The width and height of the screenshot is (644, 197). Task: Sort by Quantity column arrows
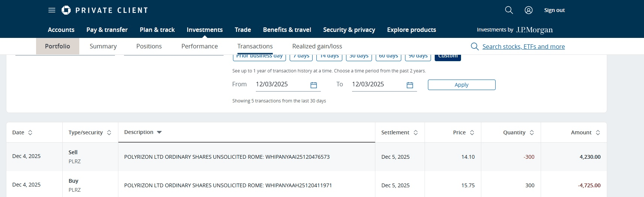tap(532, 132)
